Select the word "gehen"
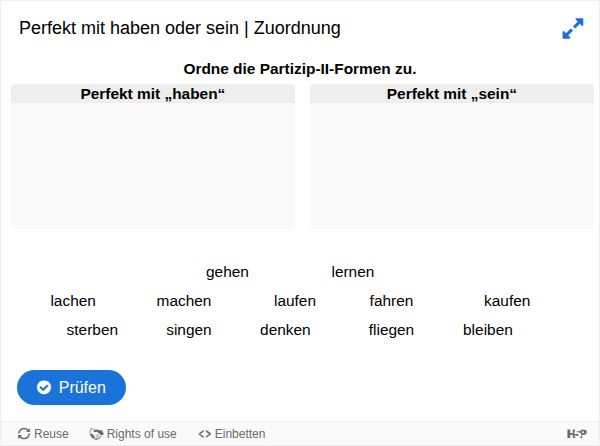Viewport: 600px width, 446px height. point(227,272)
